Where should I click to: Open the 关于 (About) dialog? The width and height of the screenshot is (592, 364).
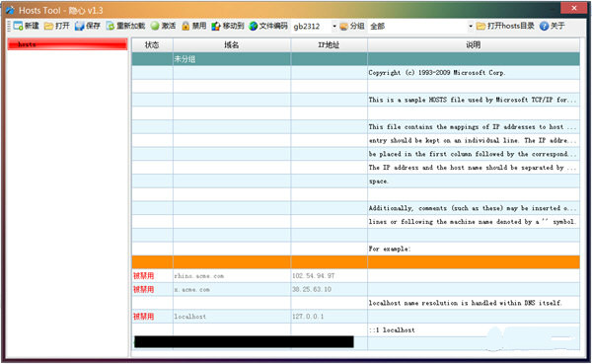click(552, 26)
